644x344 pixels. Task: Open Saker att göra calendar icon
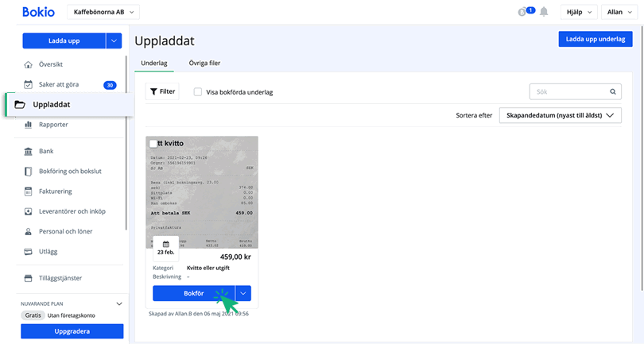pyautogui.click(x=29, y=84)
